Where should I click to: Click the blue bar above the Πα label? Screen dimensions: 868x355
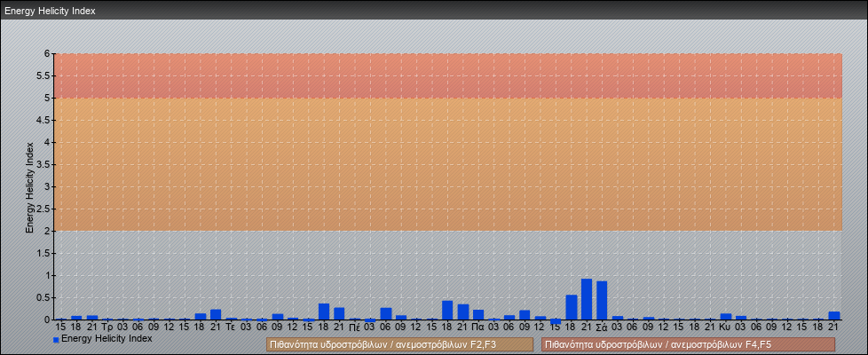(x=478, y=314)
